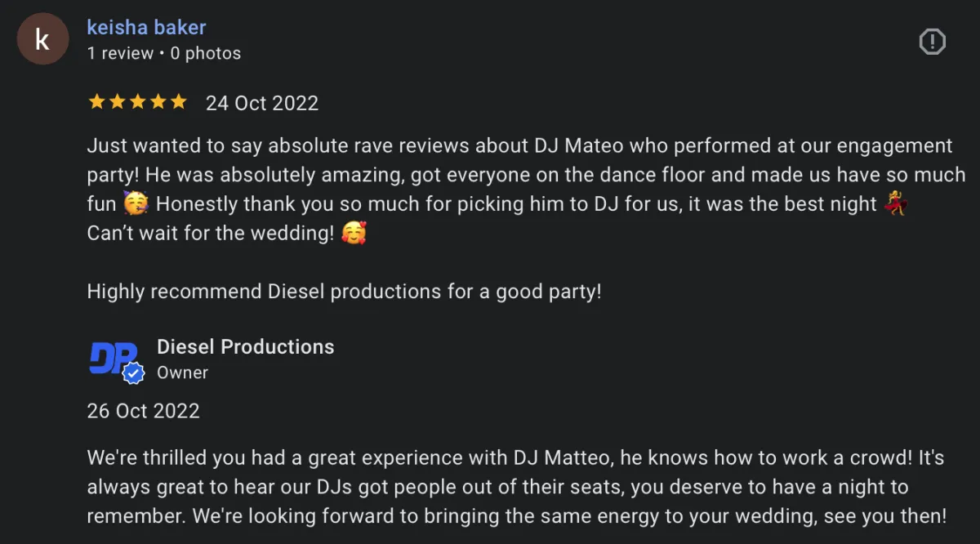Viewport: 980px width, 544px height.
Task: Click the 'Highly recommend Diesel productions' sentence
Action: click(x=344, y=291)
